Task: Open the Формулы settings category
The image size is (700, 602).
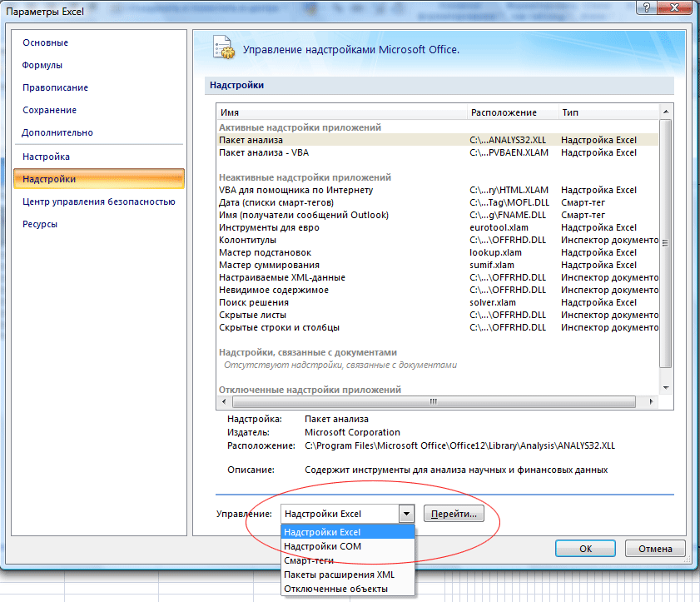Action: click(x=42, y=65)
